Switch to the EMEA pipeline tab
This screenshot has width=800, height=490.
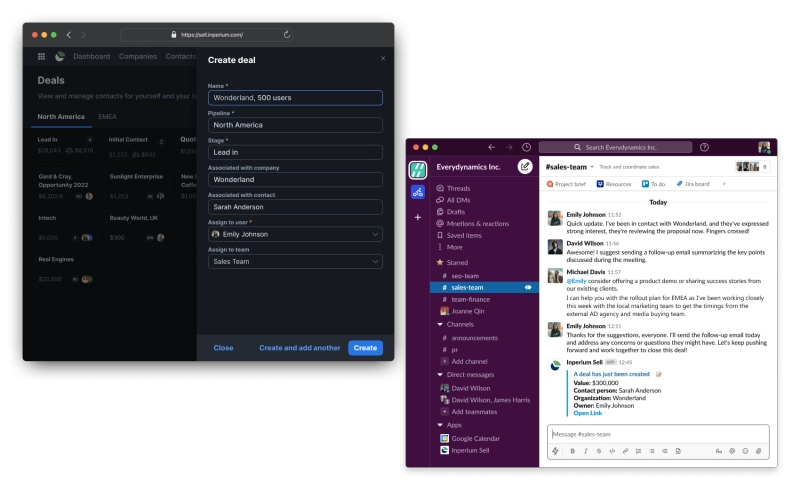[x=107, y=116]
